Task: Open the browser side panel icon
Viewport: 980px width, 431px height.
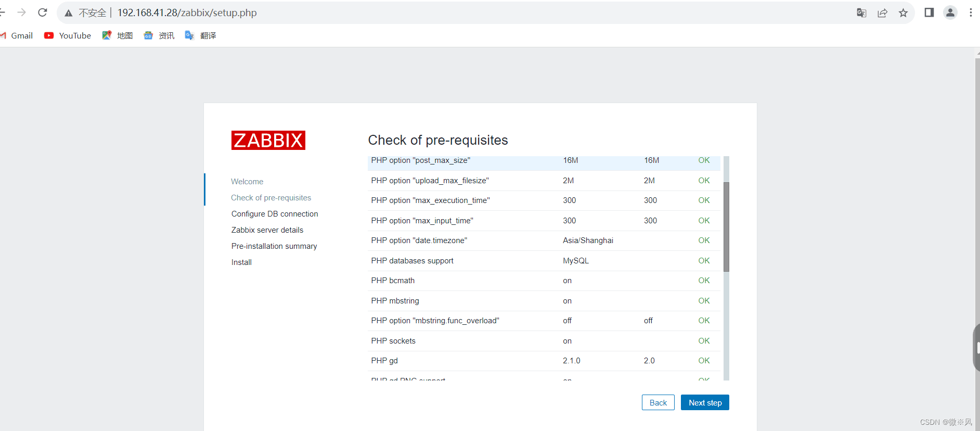Action: (929, 12)
